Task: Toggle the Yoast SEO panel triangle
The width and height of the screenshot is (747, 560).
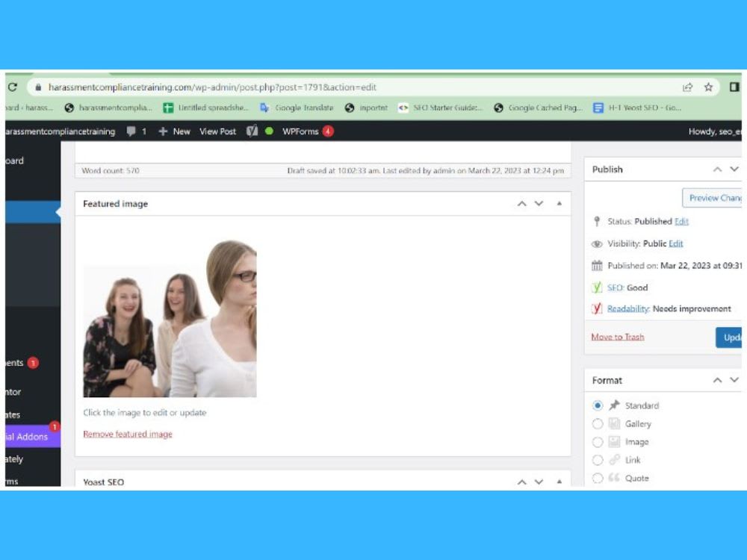Action: click(560, 482)
